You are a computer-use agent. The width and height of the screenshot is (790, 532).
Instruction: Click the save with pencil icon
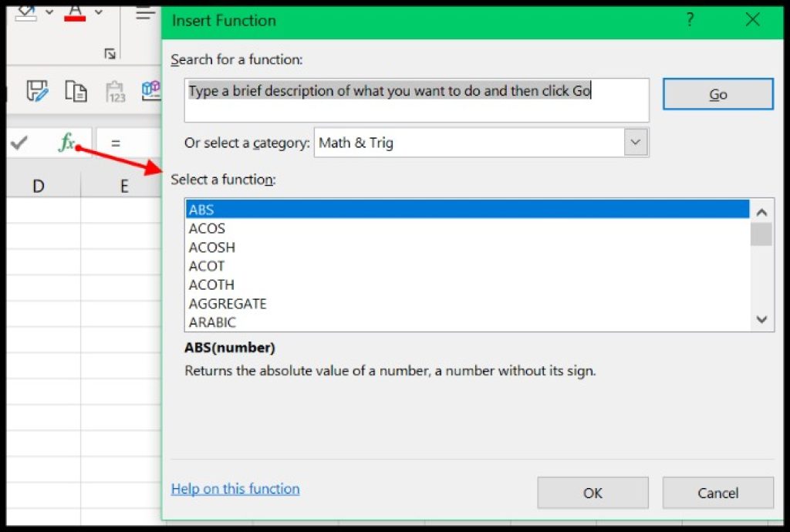click(38, 89)
